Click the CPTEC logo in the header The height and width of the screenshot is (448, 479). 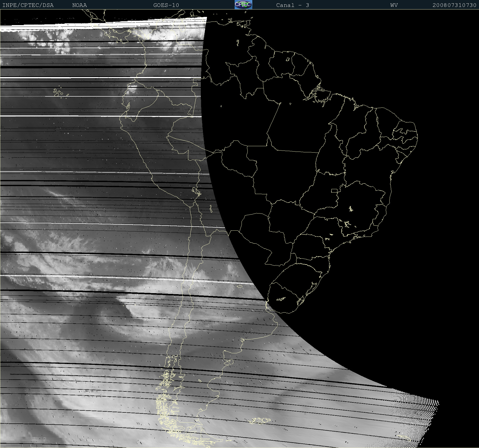pos(243,5)
